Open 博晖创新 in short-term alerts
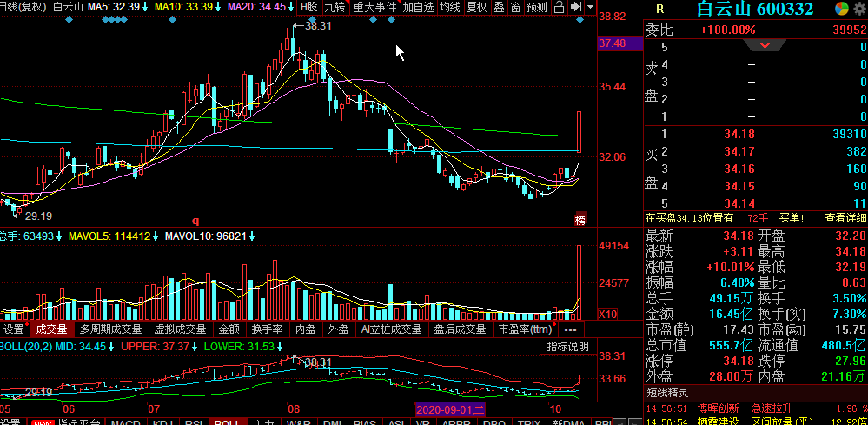 (718, 408)
